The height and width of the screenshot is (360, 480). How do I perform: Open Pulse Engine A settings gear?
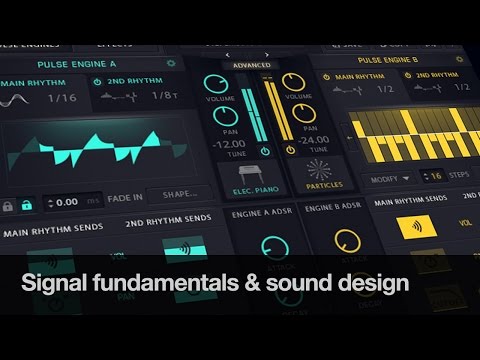171,63
